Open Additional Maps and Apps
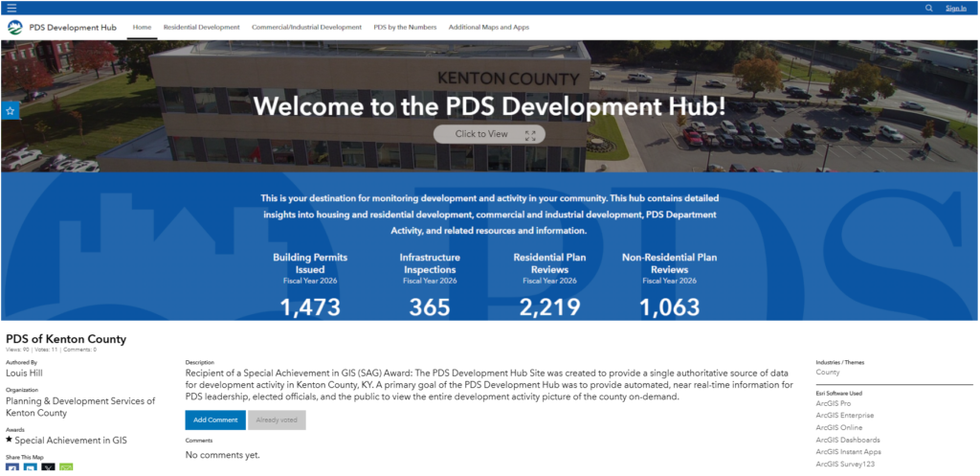The image size is (980, 476). pyautogui.click(x=489, y=28)
